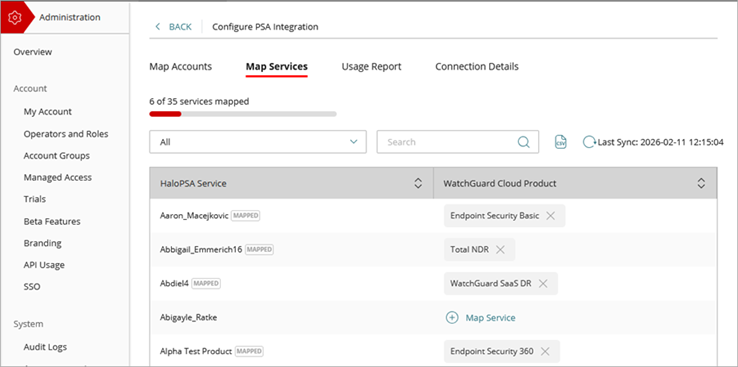This screenshot has width=738, height=367.
Task: Open Overview in sidebar
Action: click(x=33, y=52)
